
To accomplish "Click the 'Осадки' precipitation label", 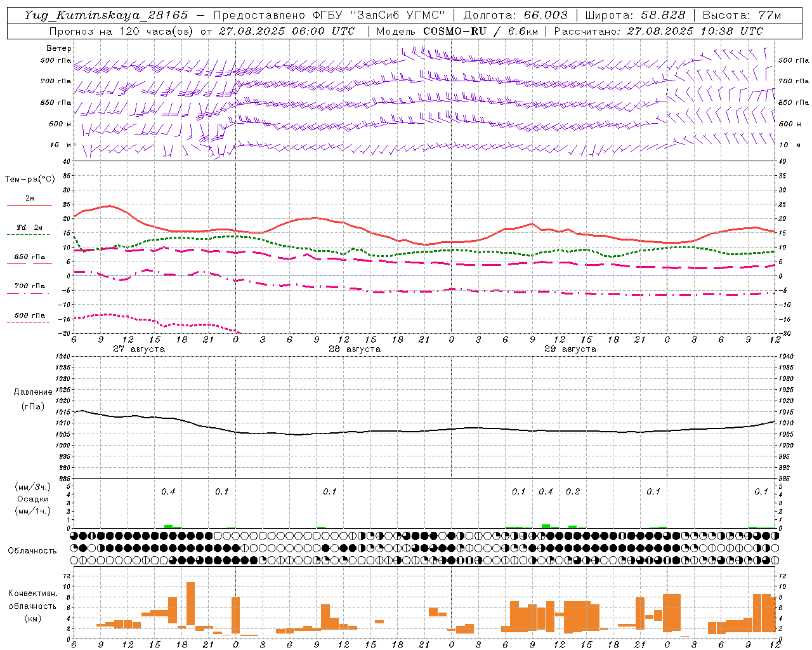I will click(33, 499).
